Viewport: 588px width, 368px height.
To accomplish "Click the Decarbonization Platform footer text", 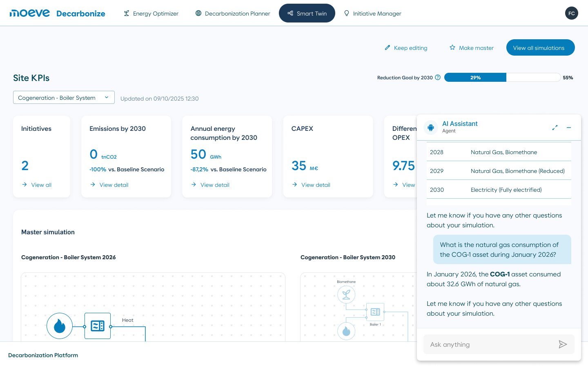I will point(43,355).
